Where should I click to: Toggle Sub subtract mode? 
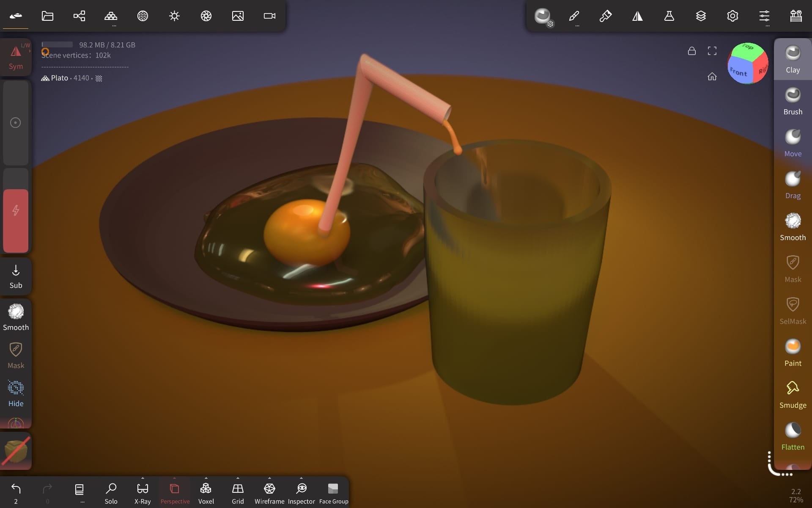tap(16, 277)
